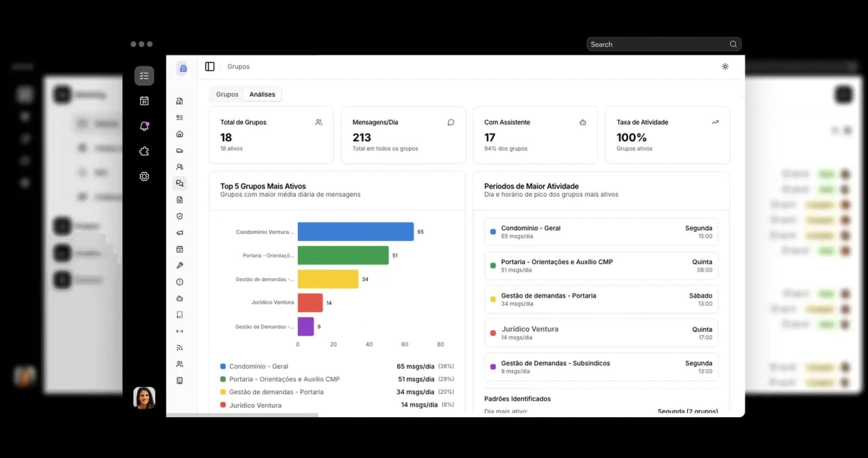Open the wrench maintenance sidebar icon

coord(180,265)
